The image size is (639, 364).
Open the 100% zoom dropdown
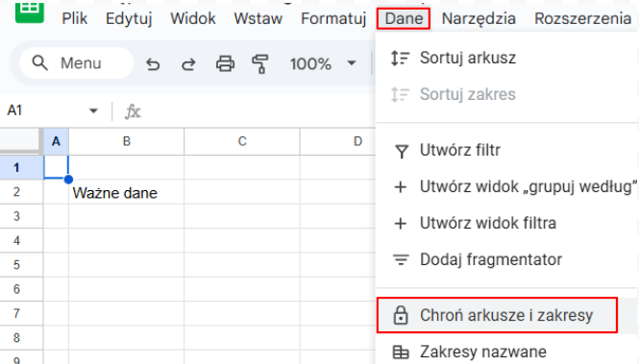click(x=323, y=63)
